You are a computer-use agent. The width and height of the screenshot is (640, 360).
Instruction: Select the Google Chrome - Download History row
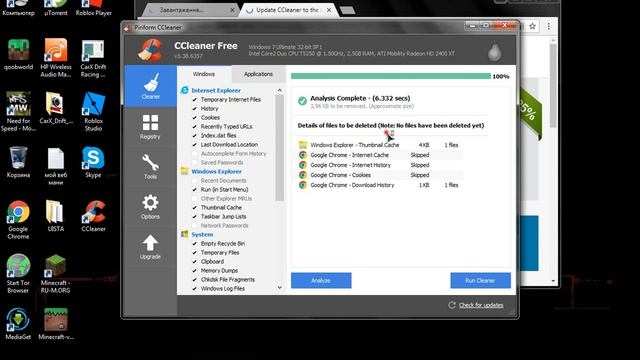(x=380, y=185)
